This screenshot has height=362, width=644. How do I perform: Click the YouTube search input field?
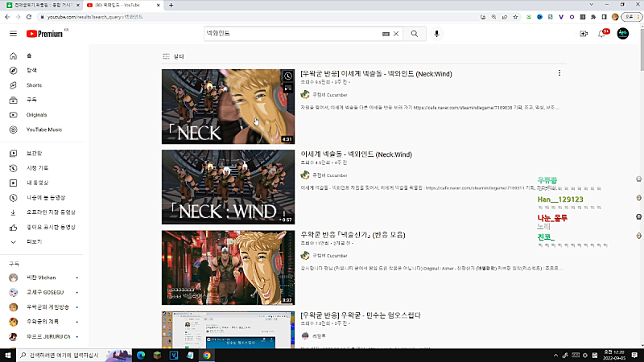[290, 34]
